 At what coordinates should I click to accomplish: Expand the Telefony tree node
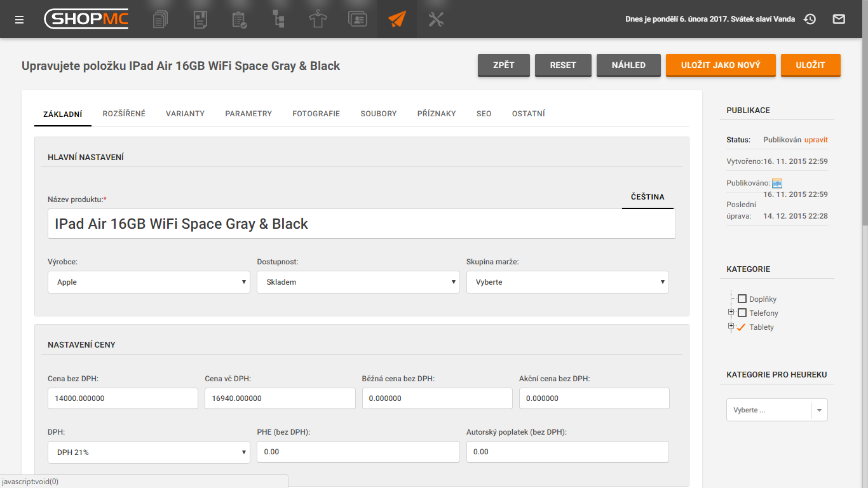[731, 312]
